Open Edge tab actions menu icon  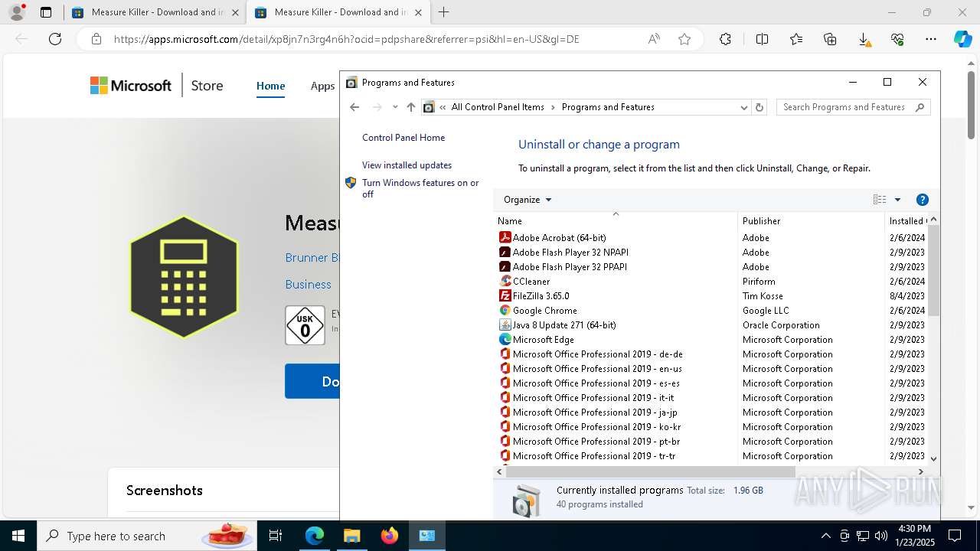(x=46, y=12)
